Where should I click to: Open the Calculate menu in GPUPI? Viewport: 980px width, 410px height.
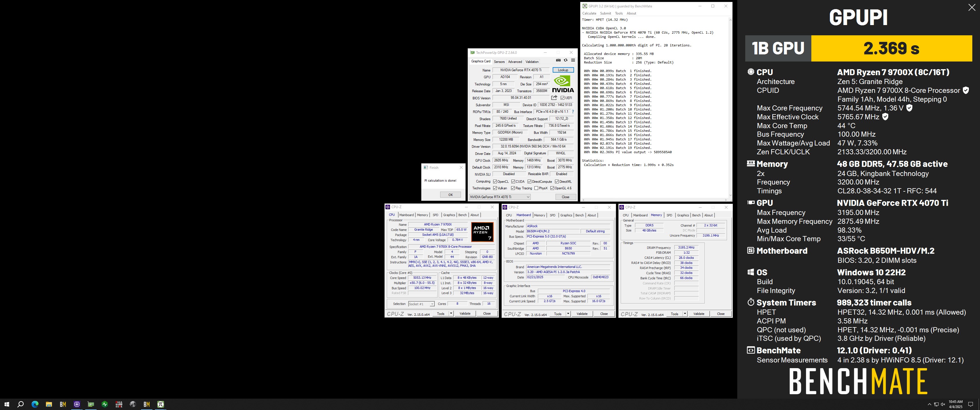point(589,13)
